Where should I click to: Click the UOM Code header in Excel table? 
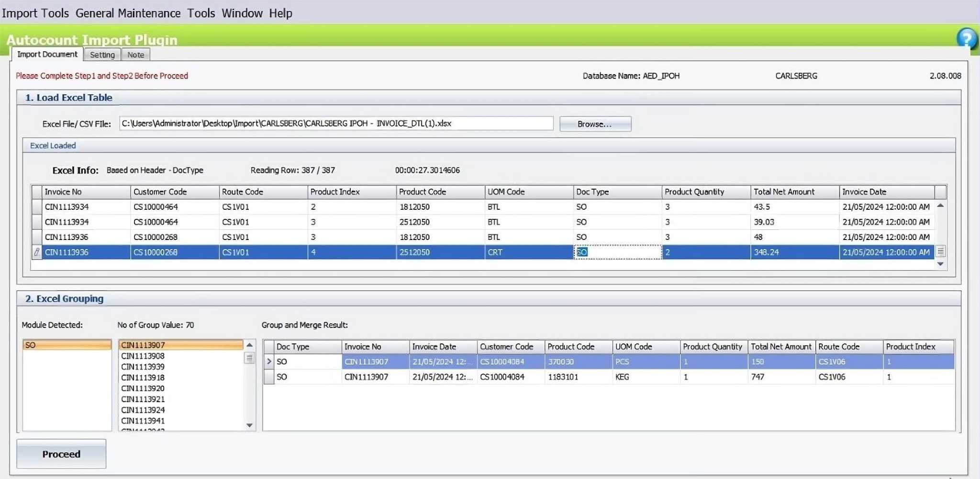(x=529, y=192)
